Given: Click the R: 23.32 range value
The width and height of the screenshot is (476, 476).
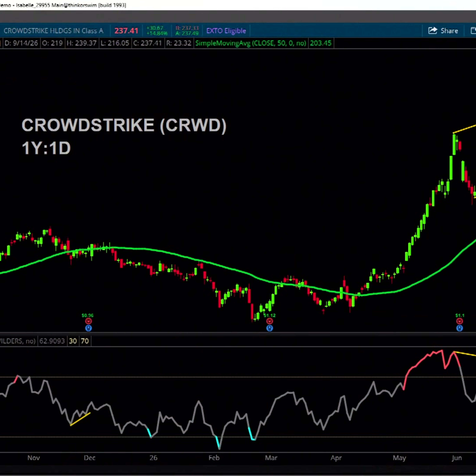Looking at the screenshot, I should point(179,43).
